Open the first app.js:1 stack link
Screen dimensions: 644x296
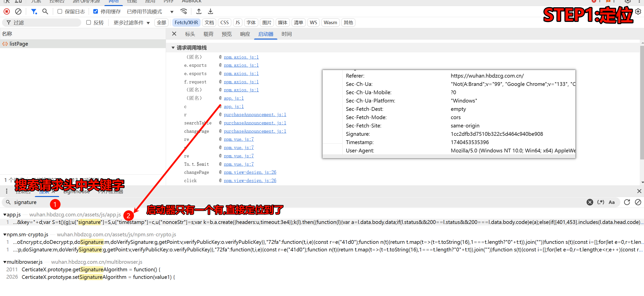tap(234, 98)
